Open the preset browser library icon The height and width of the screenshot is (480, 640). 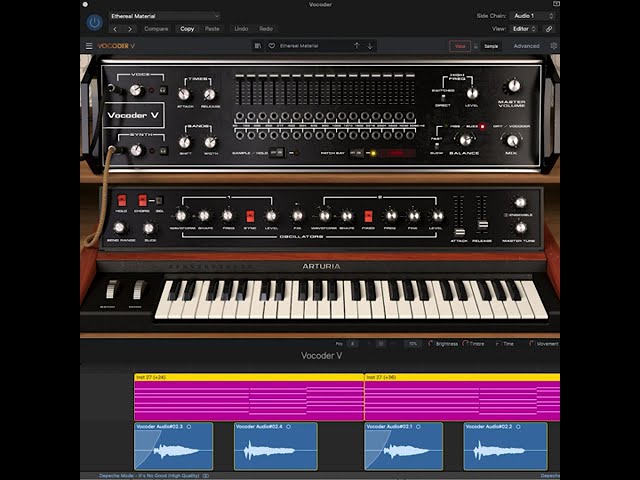pos(258,46)
